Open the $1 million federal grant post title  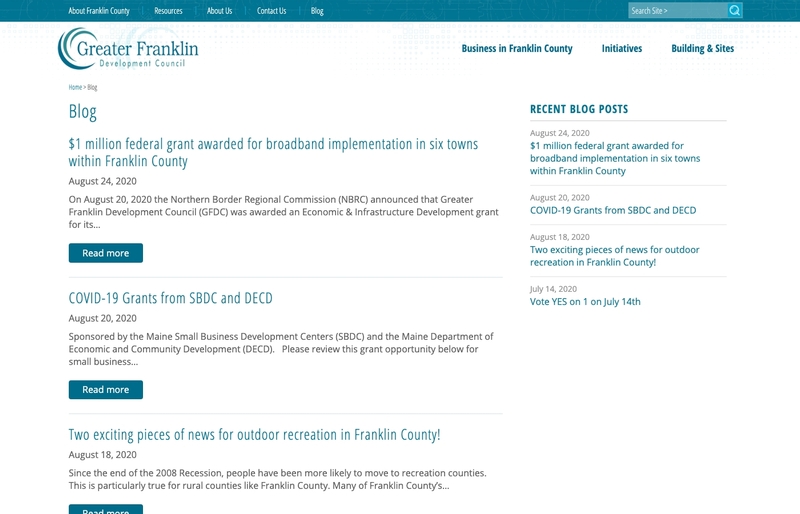[x=273, y=152]
